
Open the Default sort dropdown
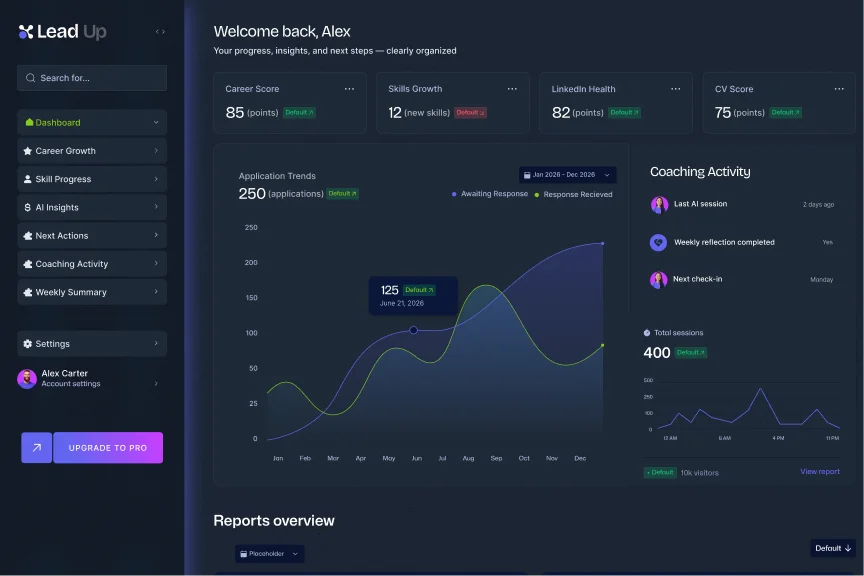click(832, 548)
